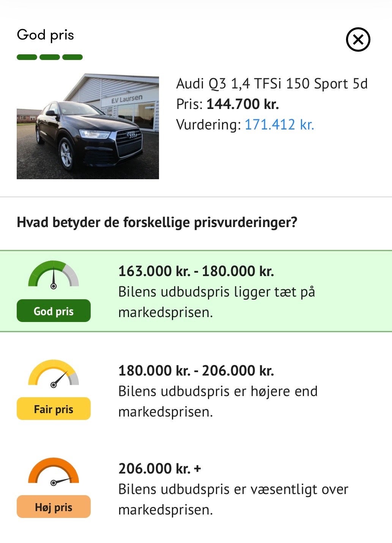Select the 180.000 kr. - 206.000 kr. range

[x=196, y=371]
